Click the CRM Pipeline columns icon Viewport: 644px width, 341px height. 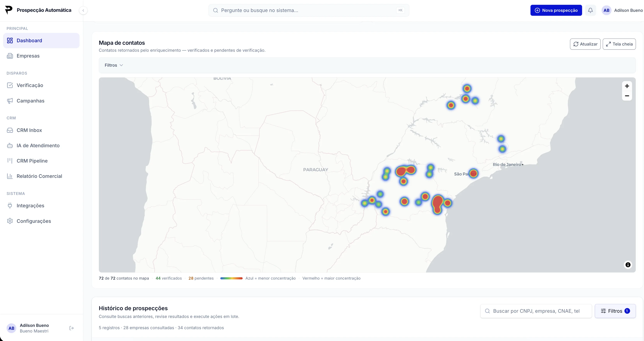[10, 161]
